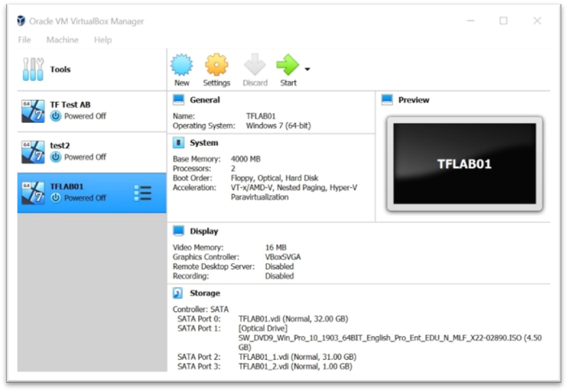Click 'TFLAB01_2.vdi (Normal, 1.00 GB)' entry
The height and width of the screenshot is (392, 569).
295,367
